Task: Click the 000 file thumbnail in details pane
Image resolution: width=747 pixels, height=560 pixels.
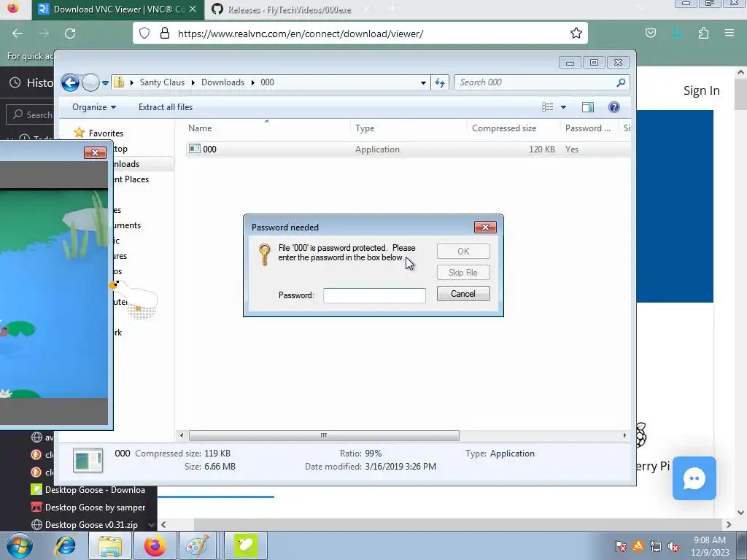Action: 88,461
